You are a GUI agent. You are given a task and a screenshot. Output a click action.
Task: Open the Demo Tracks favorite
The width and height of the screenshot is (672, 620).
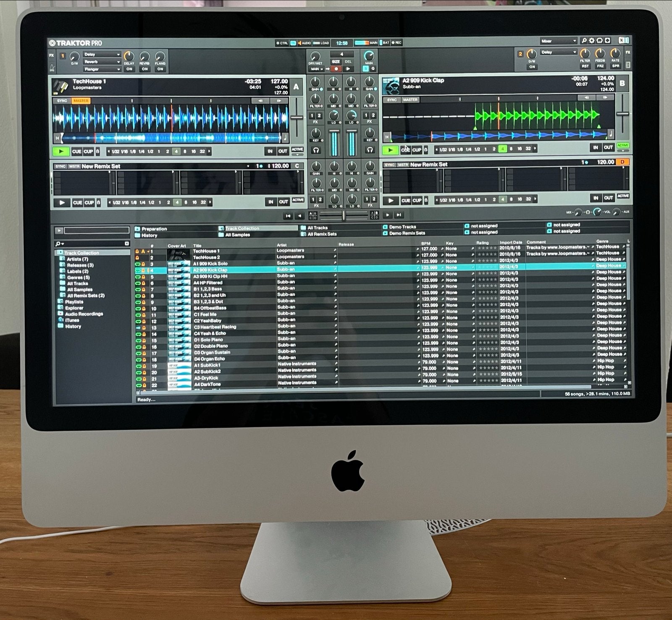pyautogui.click(x=399, y=227)
